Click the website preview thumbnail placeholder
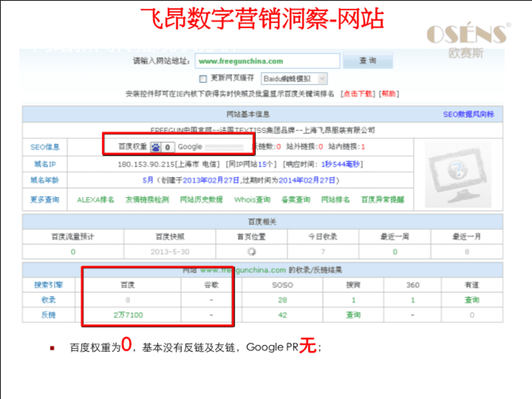 pyautogui.click(x=458, y=175)
